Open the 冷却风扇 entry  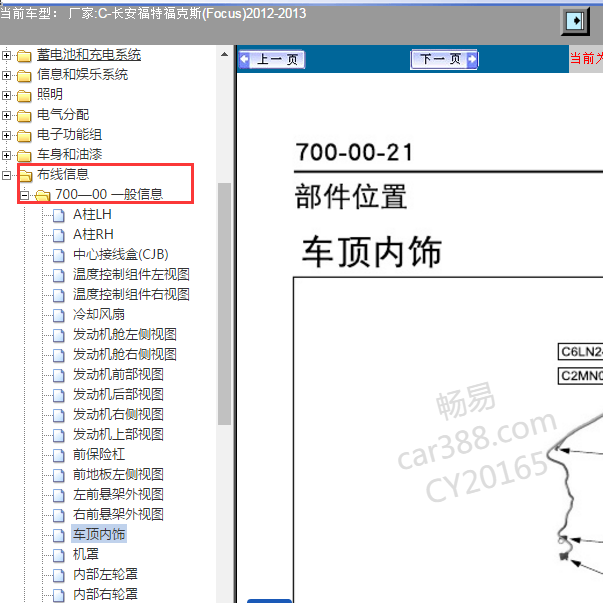tap(99, 315)
